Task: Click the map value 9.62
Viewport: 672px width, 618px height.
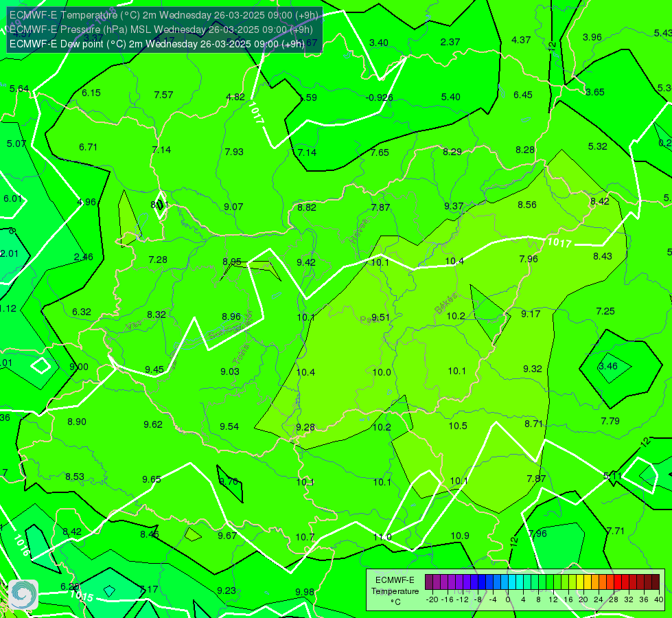Action: tap(153, 424)
